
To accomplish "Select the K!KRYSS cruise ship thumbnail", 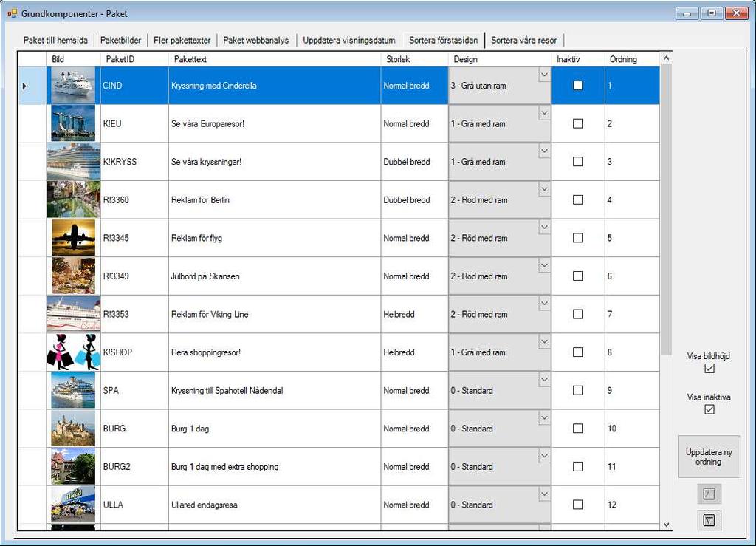I will pos(73,162).
